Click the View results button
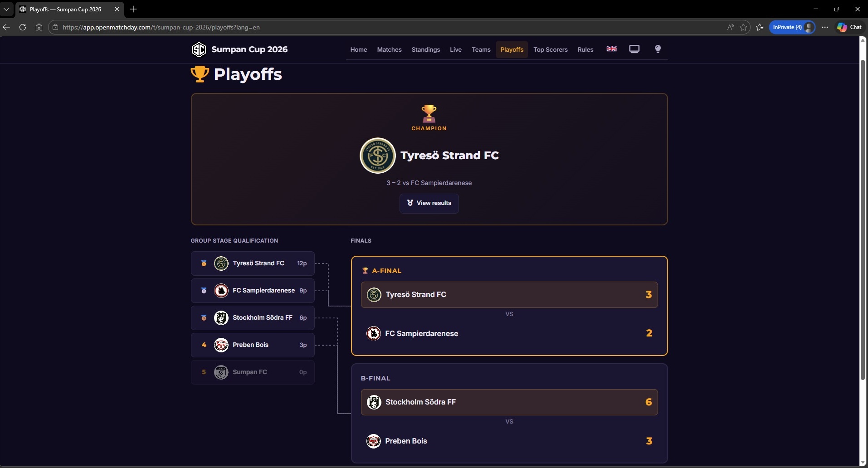868x468 pixels. point(429,203)
